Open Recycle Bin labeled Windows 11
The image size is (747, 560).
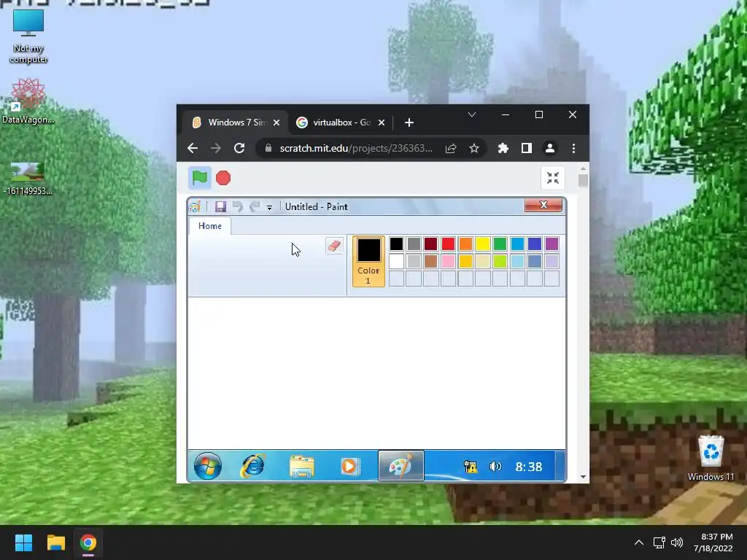pyautogui.click(x=711, y=458)
